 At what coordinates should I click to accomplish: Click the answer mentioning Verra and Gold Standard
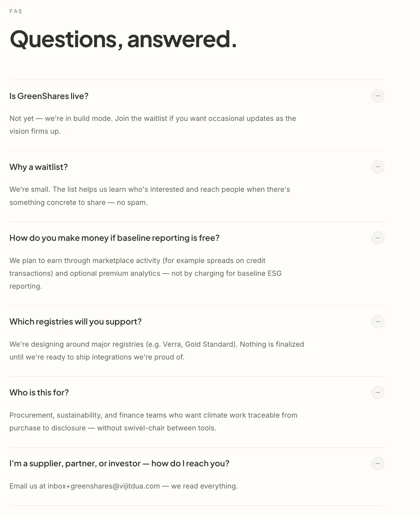(157, 350)
